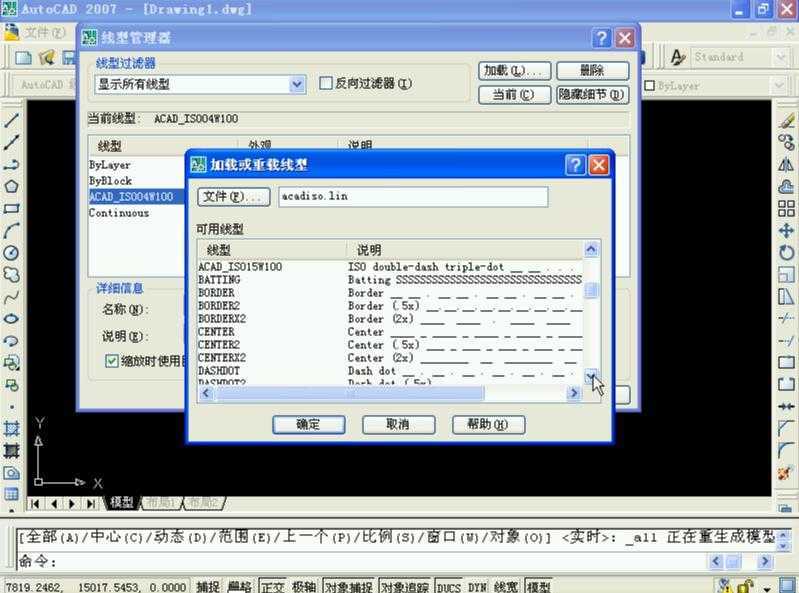Uncheck the 缩放时使用 checkbox
The width and height of the screenshot is (799, 593).
pyautogui.click(x=112, y=361)
